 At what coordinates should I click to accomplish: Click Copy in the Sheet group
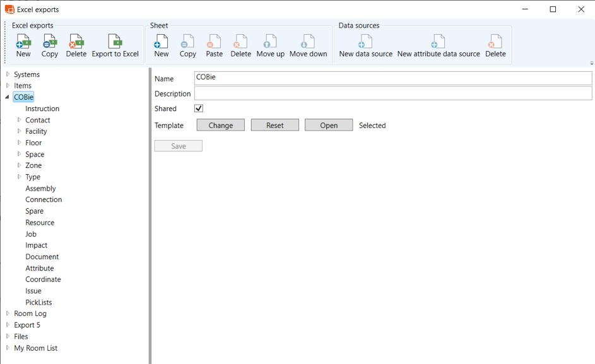[188, 45]
